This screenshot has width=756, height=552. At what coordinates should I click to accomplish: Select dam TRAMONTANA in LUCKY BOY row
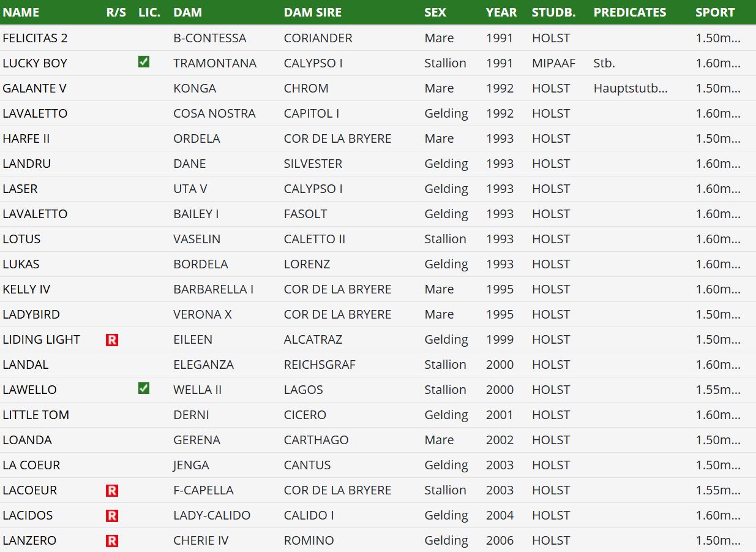click(x=214, y=63)
